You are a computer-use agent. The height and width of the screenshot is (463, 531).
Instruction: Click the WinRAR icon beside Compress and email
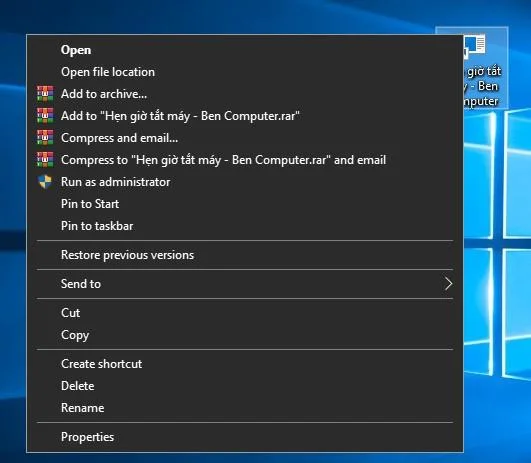(45, 138)
